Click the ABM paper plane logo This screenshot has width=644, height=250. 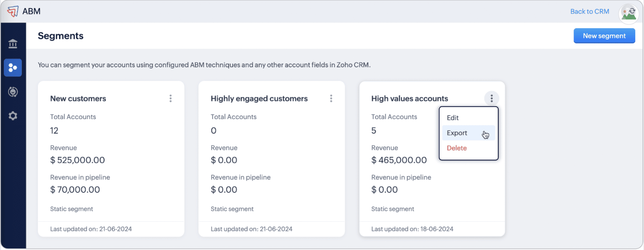coord(13,11)
